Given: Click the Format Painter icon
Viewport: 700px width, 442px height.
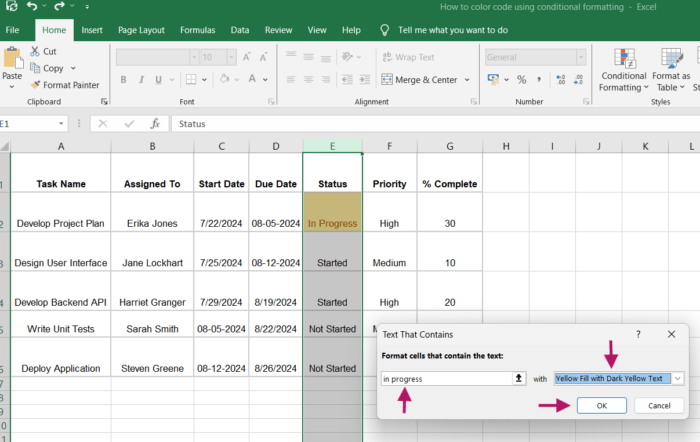Looking at the screenshot, I should (x=36, y=85).
